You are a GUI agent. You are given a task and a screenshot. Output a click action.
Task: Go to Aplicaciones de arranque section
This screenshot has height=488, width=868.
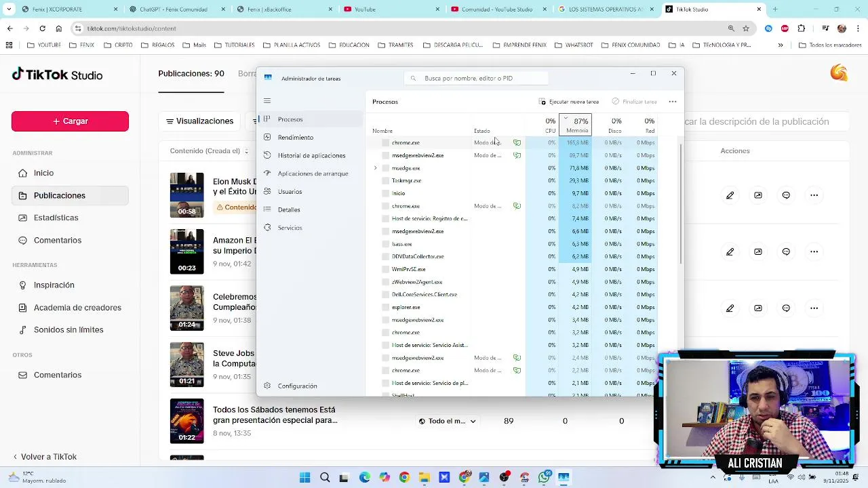click(312, 174)
